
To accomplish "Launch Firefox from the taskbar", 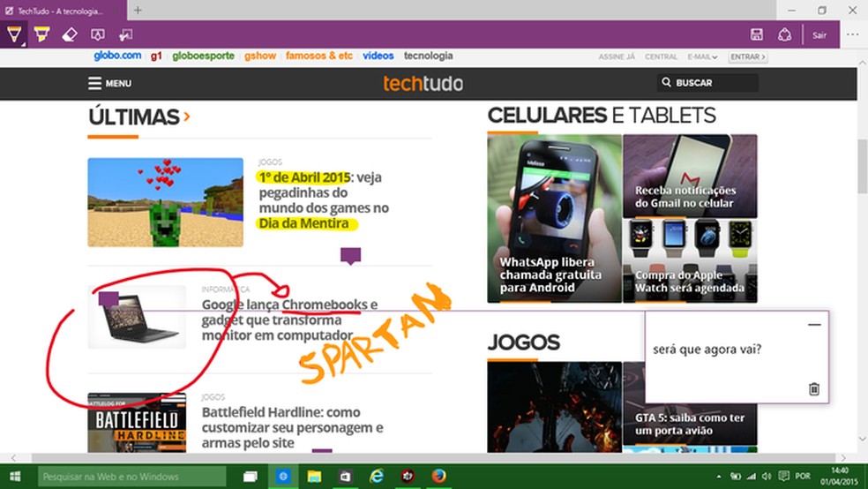I will tap(438, 477).
